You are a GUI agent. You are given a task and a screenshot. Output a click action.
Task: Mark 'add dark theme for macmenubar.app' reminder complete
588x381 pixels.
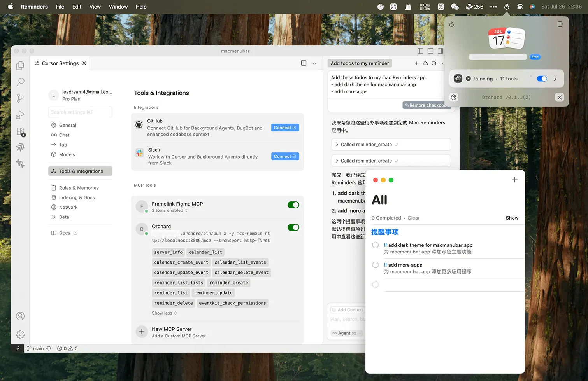(x=375, y=245)
